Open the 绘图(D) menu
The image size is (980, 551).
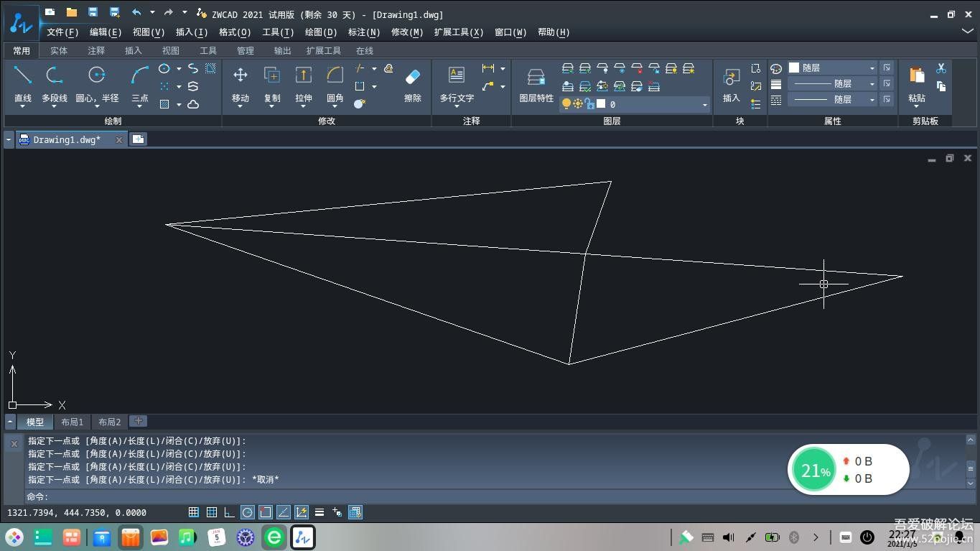(x=320, y=32)
